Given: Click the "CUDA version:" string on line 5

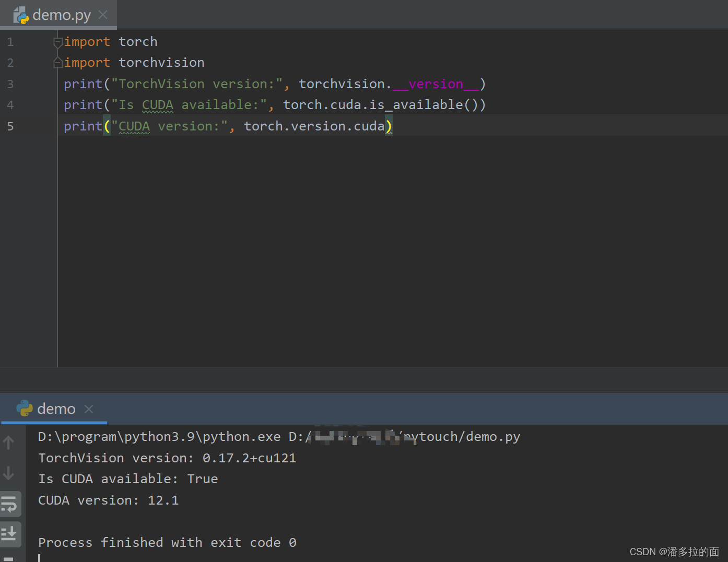Looking at the screenshot, I should click(169, 126).
